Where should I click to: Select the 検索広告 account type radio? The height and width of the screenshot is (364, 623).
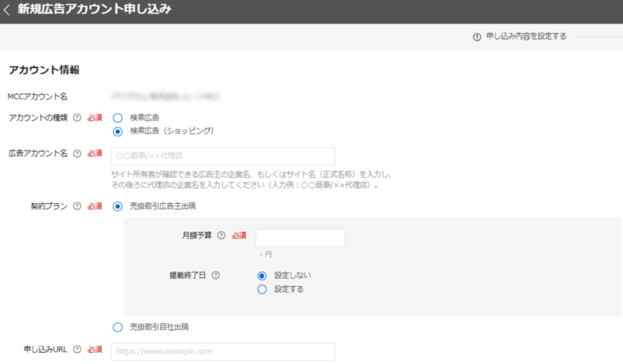117,117
